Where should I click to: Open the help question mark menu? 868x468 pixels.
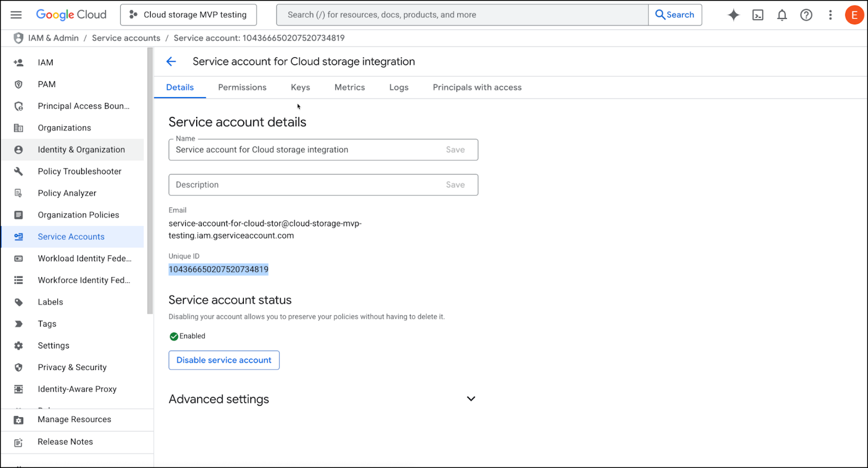pos(806,15)
